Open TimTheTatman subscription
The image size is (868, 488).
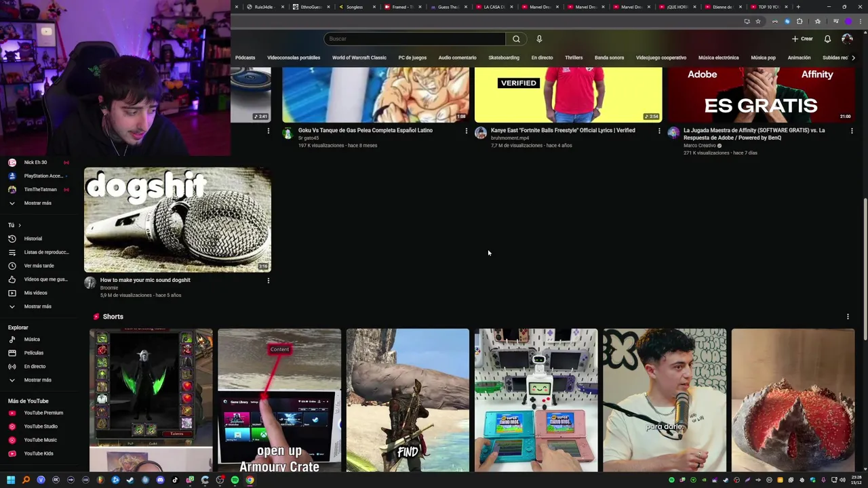(40, 189)
